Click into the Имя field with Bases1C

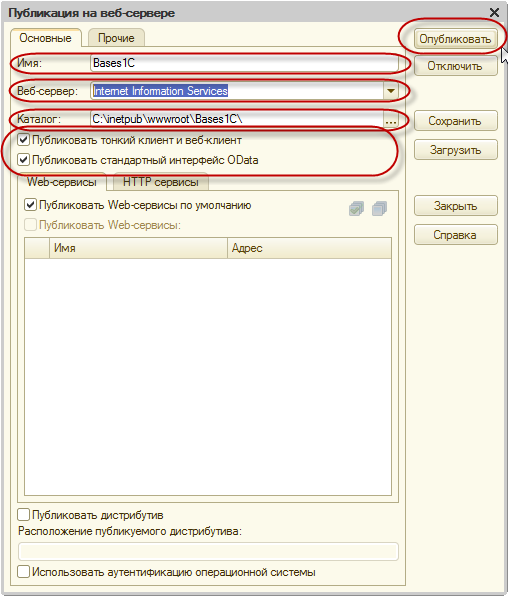[x=244, y=63]
